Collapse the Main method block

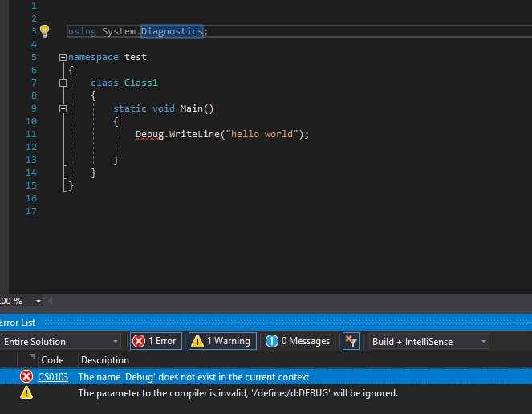tap(63, 108)
